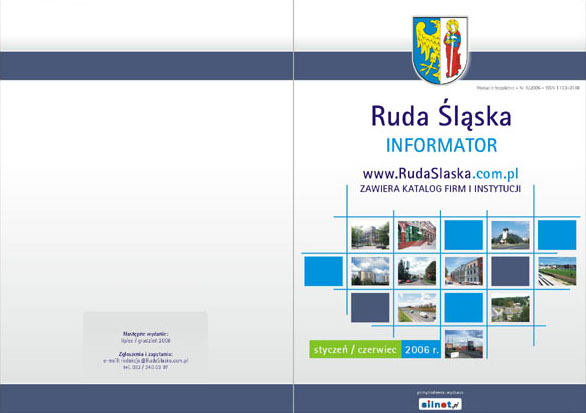Click the blue square between brick building and church photos
The image size is (586, 413).
463,235
